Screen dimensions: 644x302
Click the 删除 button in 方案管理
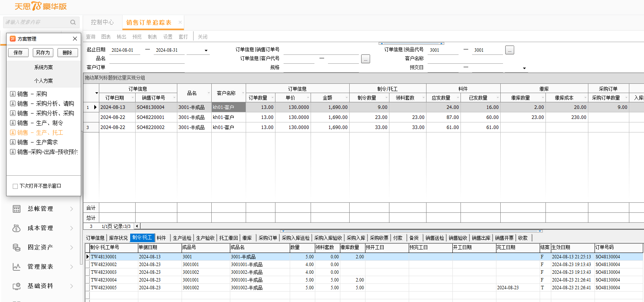click(x=68, y=53)
